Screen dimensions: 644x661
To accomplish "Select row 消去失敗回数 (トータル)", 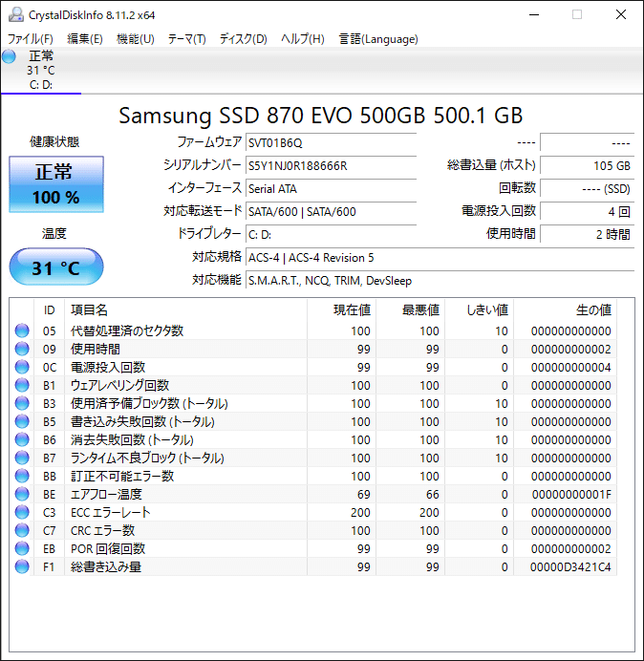I will click(x=313, y=439).
